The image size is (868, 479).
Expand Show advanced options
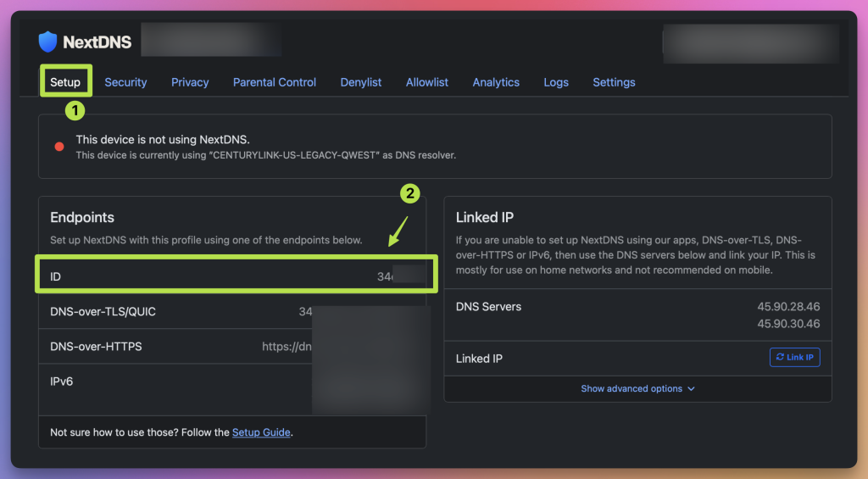(x=637, y=388)
